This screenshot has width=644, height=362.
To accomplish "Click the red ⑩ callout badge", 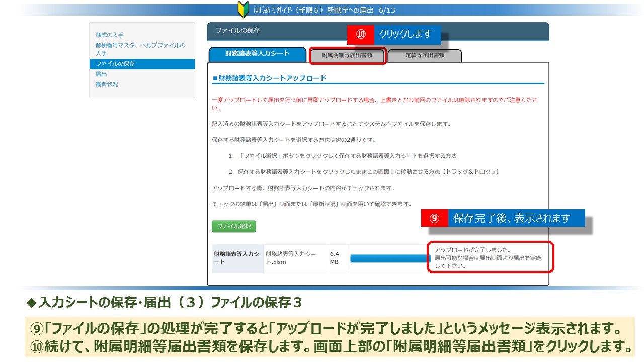I will pos(360,34).
